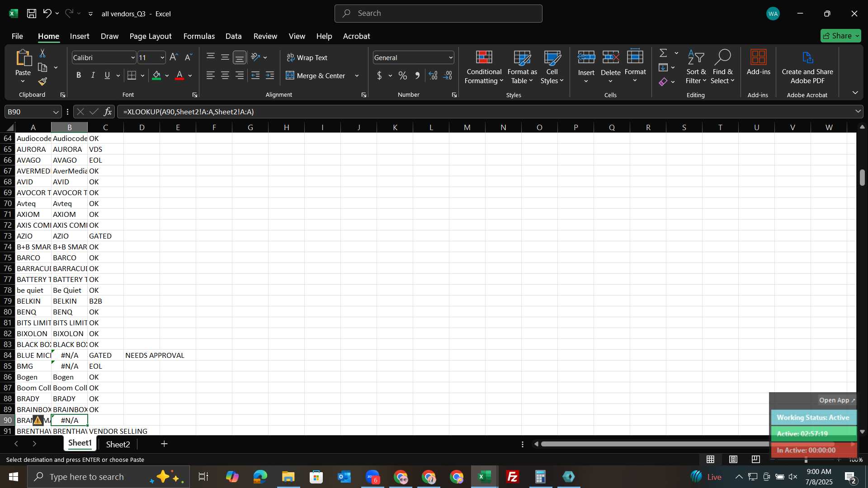This screenshot has height=488, width=868.
Task: Click Insert Function fx icon
Action: click(108, 112)
